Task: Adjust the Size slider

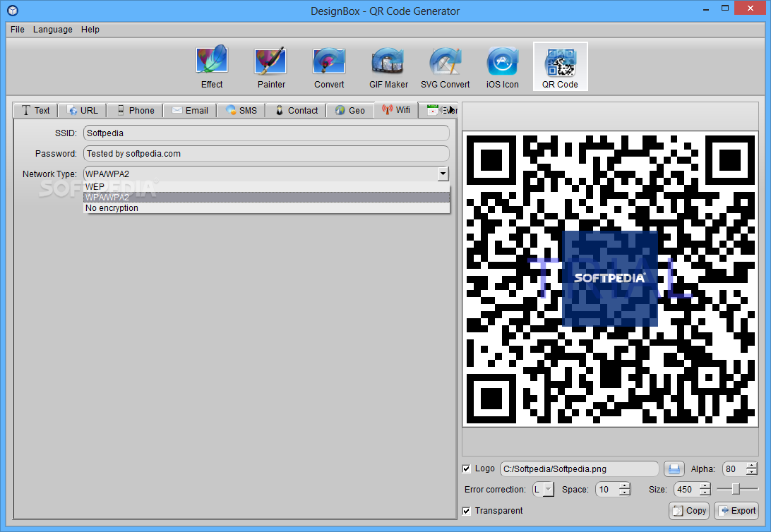Action: [736, 489]
